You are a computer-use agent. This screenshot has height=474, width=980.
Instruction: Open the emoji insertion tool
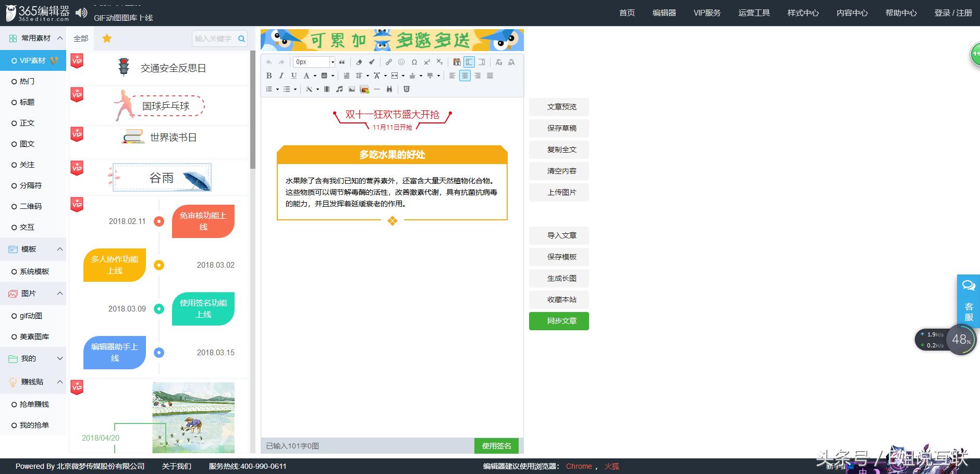point(401,62)
